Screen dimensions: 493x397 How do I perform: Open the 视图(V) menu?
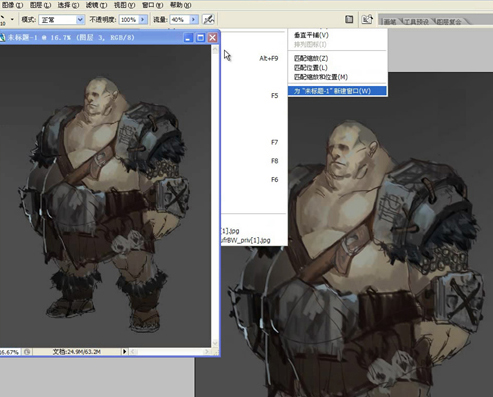pos(124,5)
